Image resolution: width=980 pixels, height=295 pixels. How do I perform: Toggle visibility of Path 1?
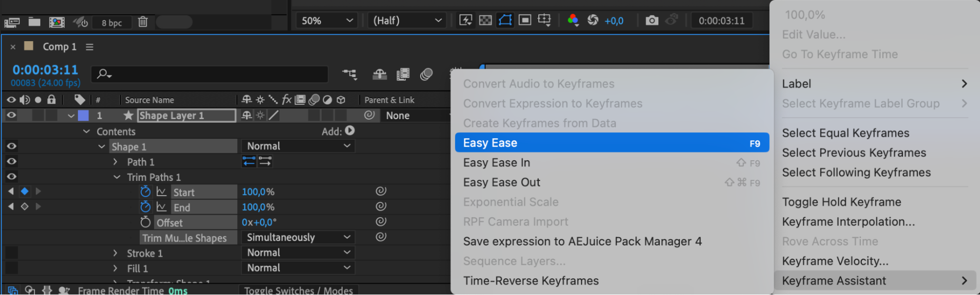(x=11, y=161)
